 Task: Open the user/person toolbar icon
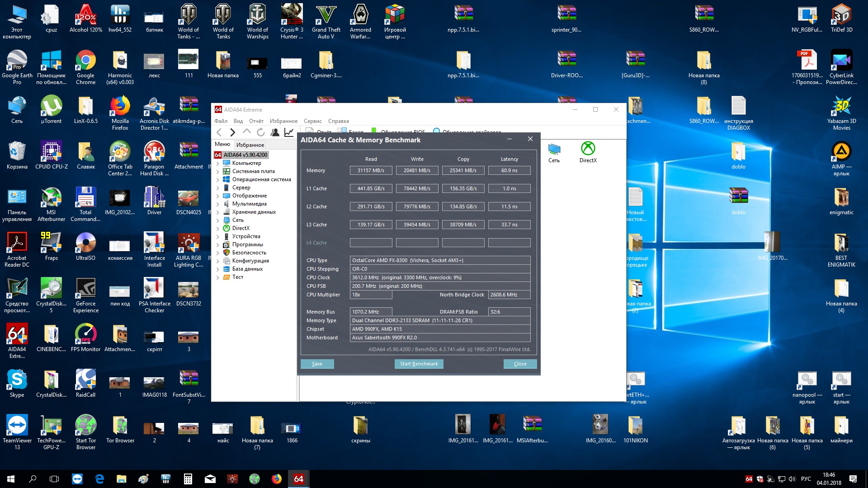coord(275,132)
